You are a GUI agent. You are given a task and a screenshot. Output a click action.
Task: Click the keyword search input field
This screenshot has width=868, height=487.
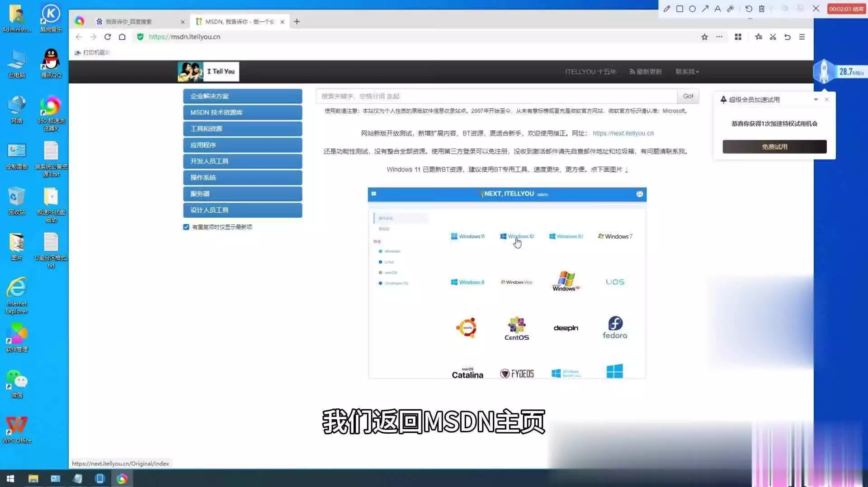coord(496,96)
